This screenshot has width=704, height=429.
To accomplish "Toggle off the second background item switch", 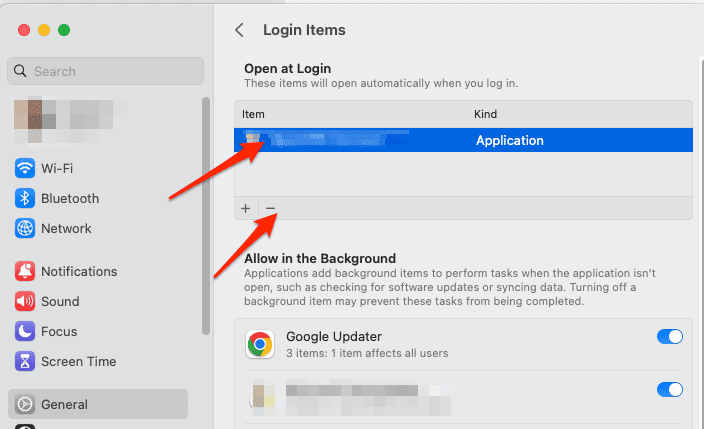I will point(669,389).
